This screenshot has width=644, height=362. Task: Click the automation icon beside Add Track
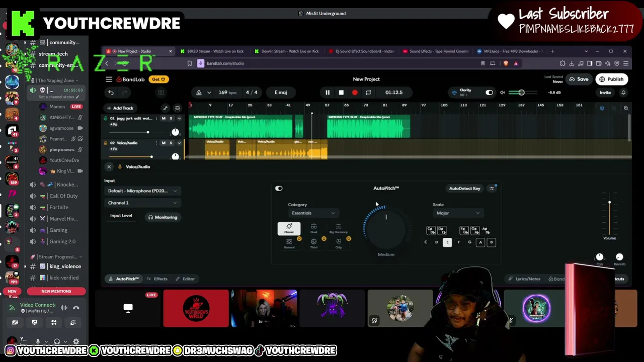point(165,108)
